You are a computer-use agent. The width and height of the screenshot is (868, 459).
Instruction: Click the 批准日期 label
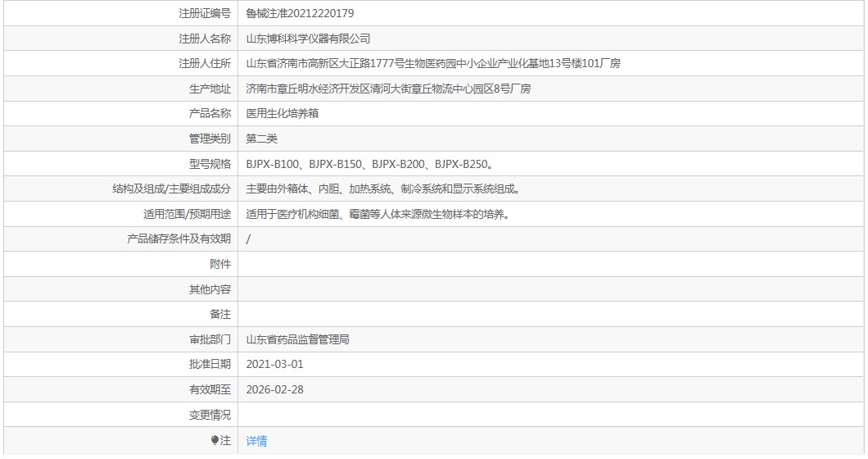click(210, 364)
